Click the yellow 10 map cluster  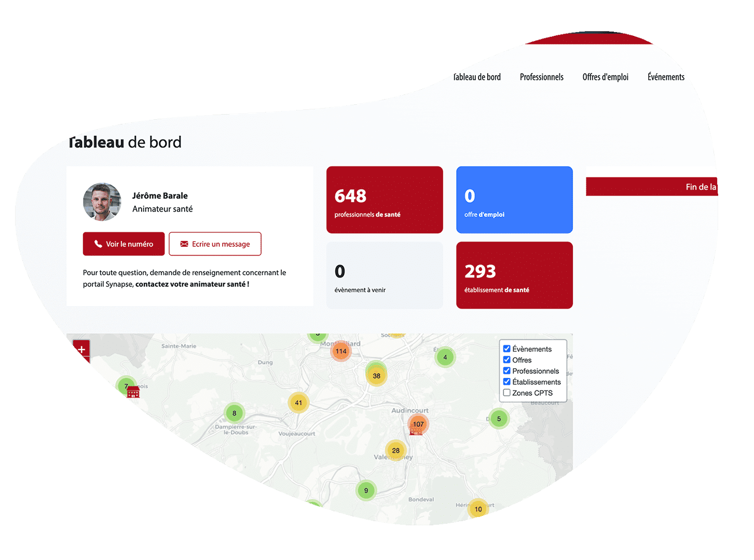point(478,509)
